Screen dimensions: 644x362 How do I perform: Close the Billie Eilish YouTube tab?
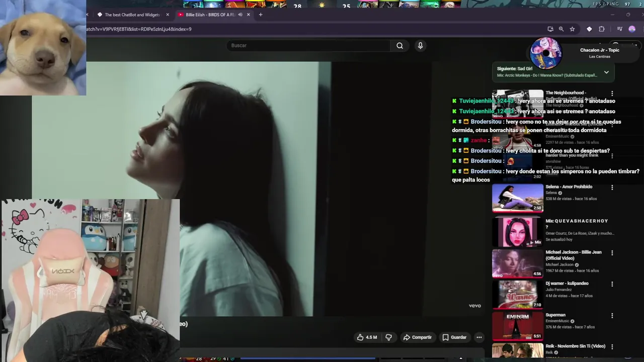coord(248,15)
